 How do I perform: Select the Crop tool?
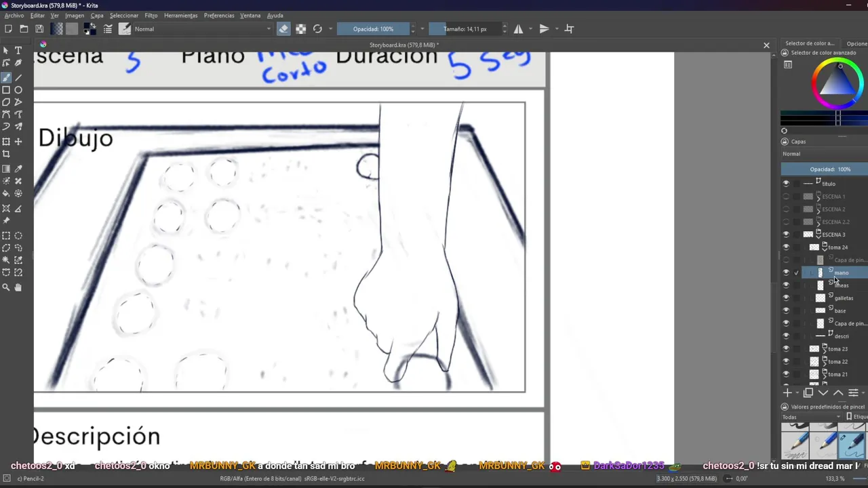[x=6, y=155]
